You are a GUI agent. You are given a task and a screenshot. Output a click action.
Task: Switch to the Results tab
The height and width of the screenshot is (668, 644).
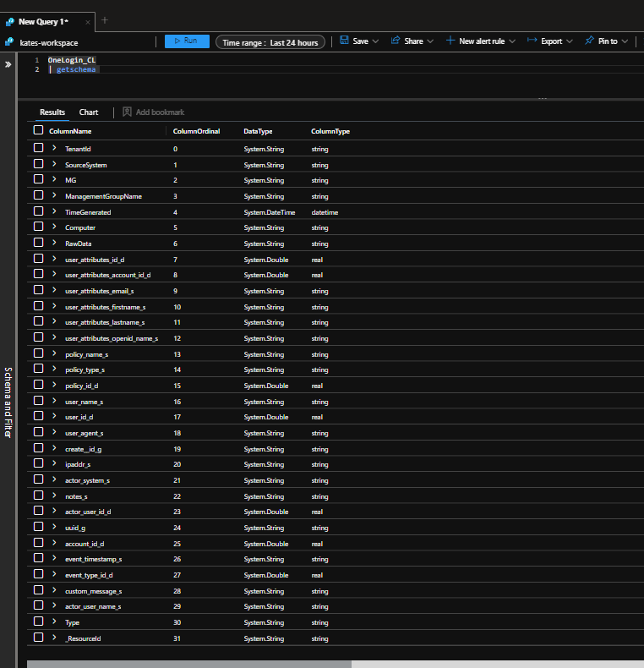tap(52, 112)
